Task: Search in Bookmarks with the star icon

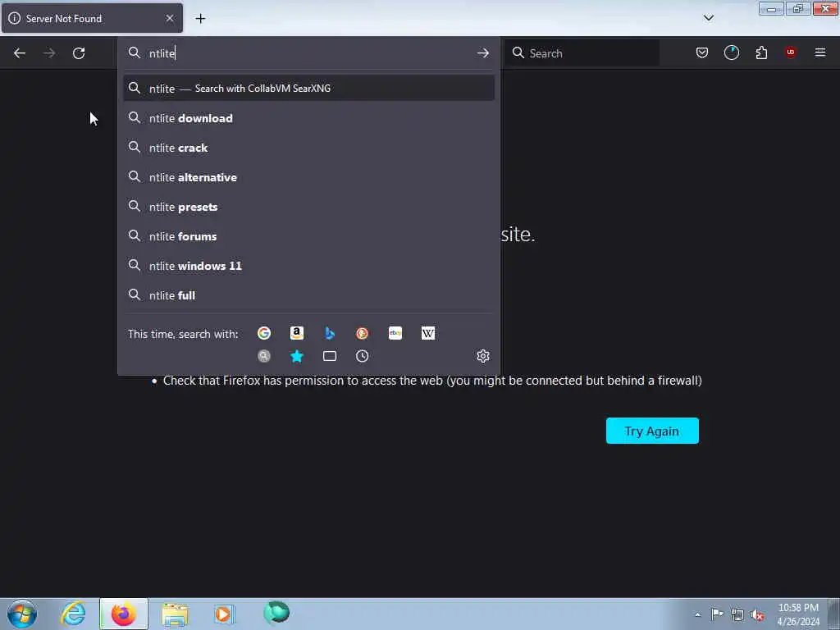Action: click(x=297, y=356)
